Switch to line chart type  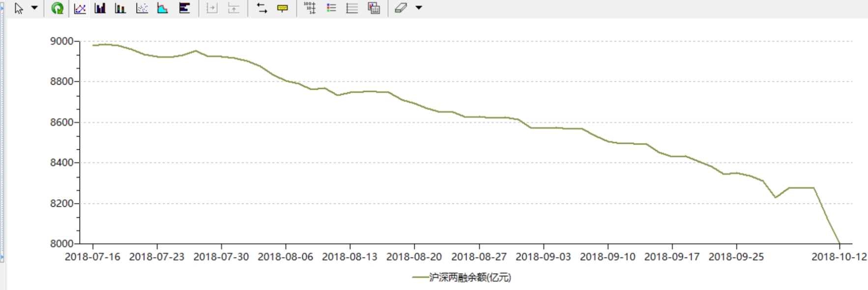point(80,8)
